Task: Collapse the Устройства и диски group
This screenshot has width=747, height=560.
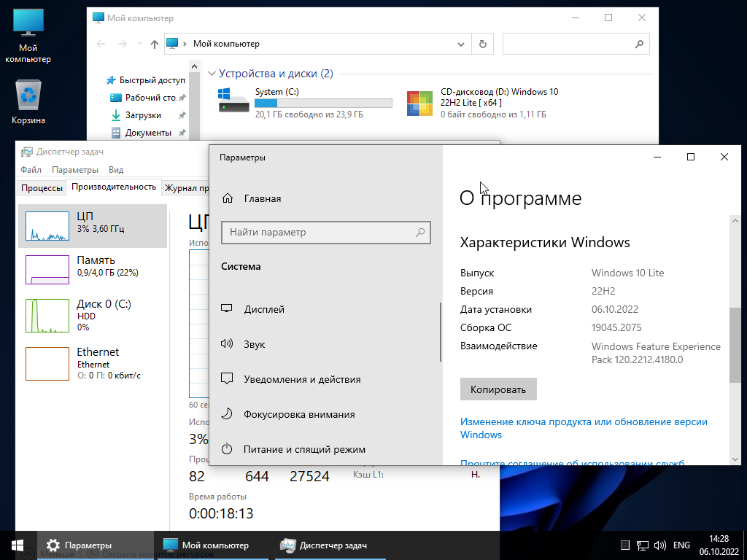Action: pyautogui.click(x=212, y=74)
